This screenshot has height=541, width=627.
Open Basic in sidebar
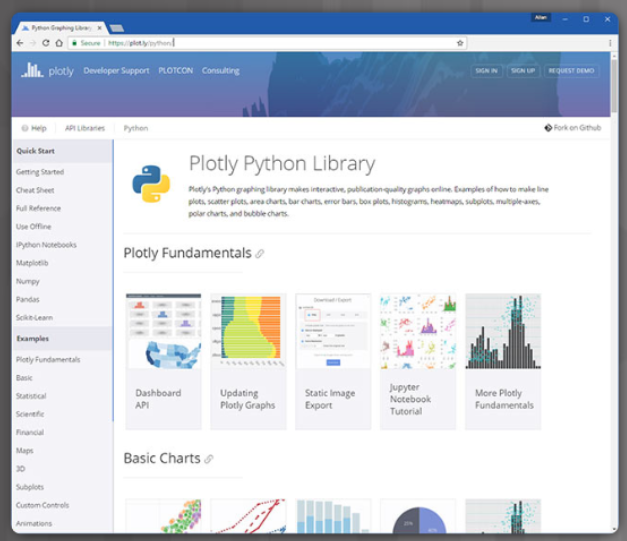24,378
